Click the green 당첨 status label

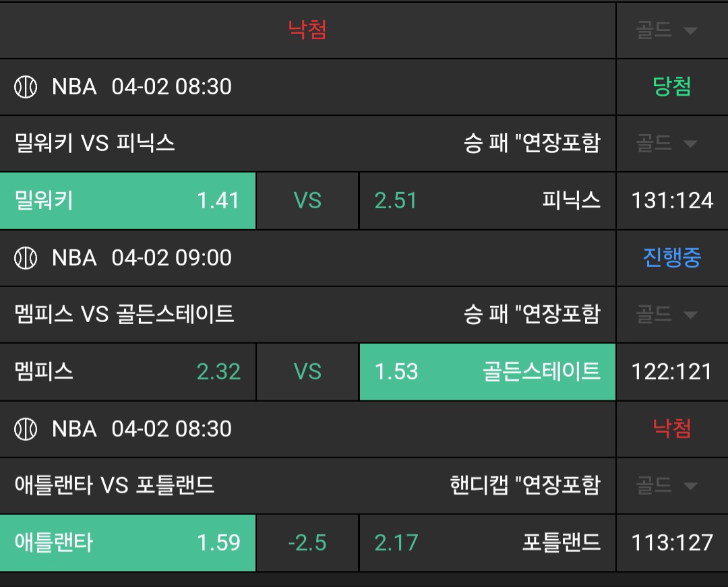672,87
